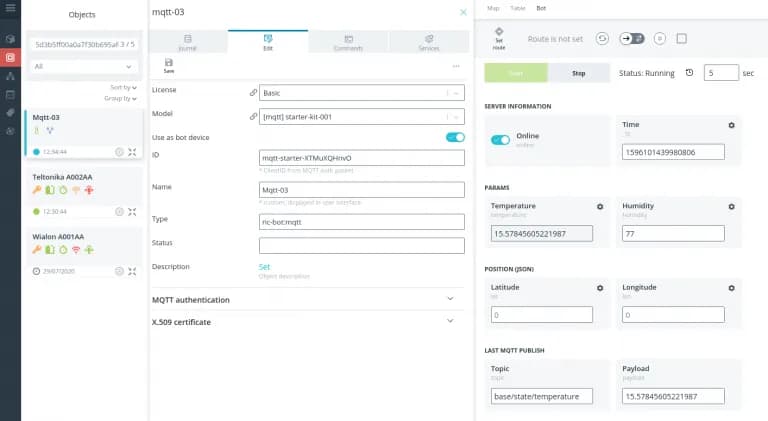Image resolution: width=768 pixels, height=421 pixels.
Task: Open the hamburger menu in the sidebar
Action: [x=10, y=12]
